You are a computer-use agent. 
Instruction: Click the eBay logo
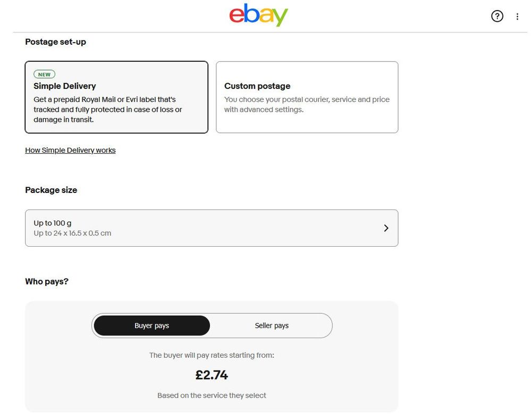[x=258, y=15]
